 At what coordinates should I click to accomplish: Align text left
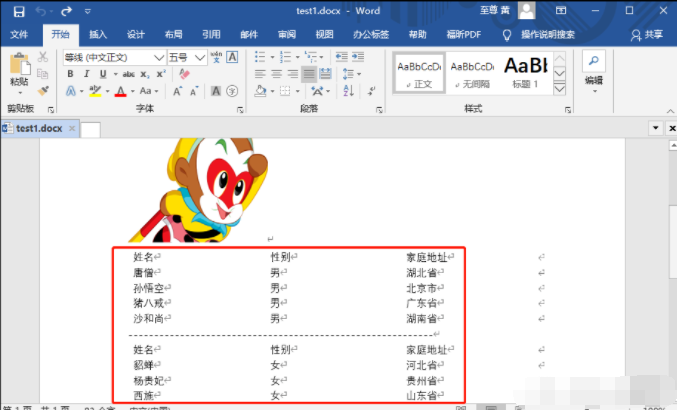point(260,74)
